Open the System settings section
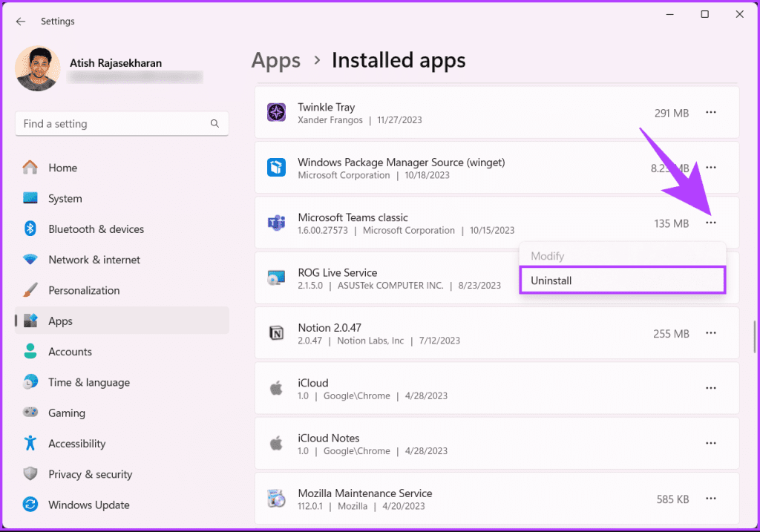 (x=64, y=198)
